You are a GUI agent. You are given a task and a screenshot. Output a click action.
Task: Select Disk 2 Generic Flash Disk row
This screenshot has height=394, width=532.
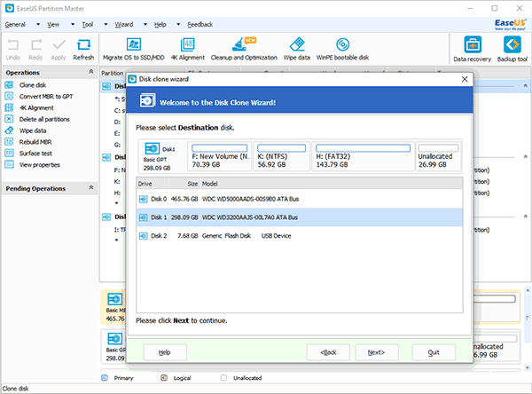[300, 236]
